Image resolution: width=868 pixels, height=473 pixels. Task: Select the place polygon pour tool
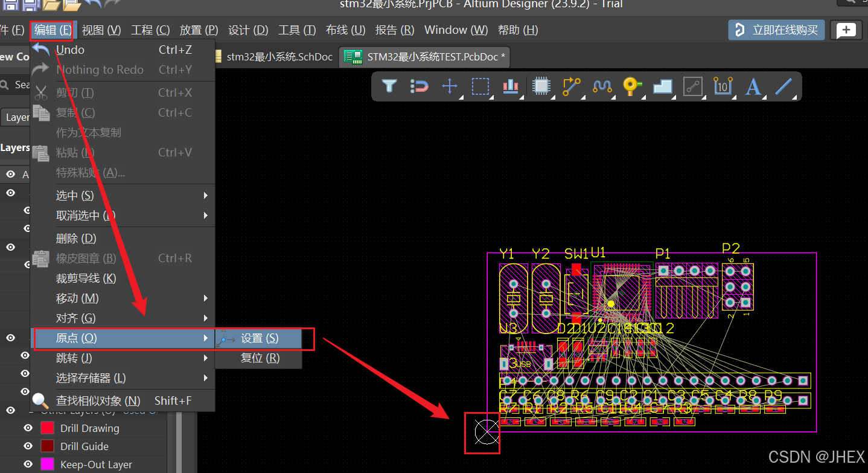[663, 86]
